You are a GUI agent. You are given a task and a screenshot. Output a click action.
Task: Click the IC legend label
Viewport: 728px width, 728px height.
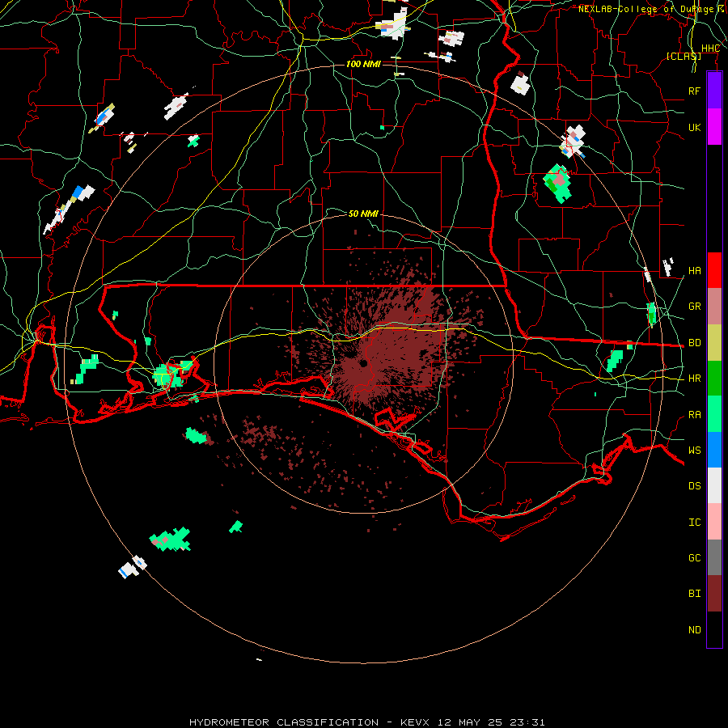[694, 522]
